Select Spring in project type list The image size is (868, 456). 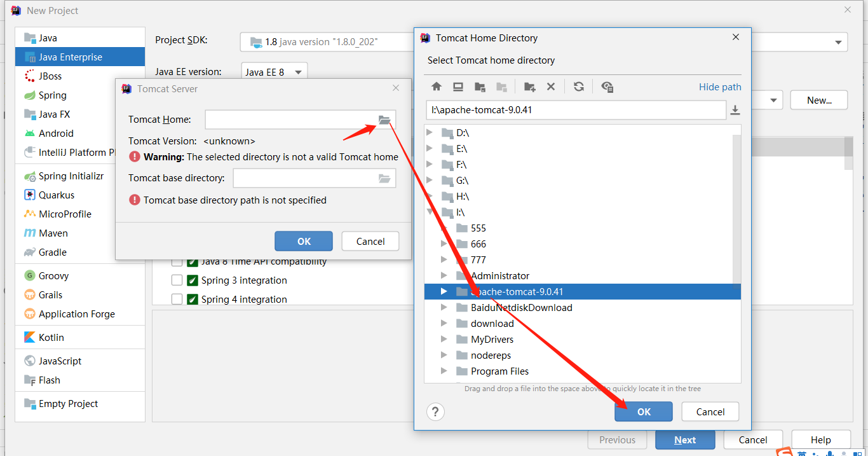point(80,95)
